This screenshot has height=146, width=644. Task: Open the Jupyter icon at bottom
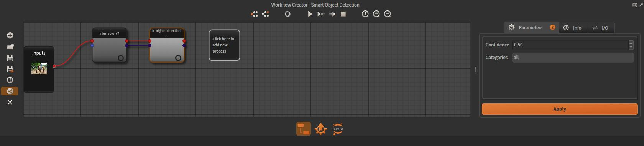(338, 129)
